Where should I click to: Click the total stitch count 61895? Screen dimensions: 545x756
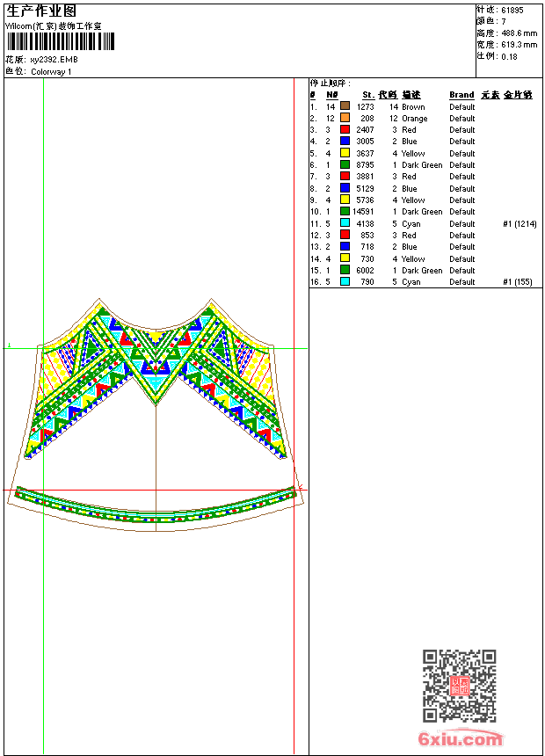(512, 11)
